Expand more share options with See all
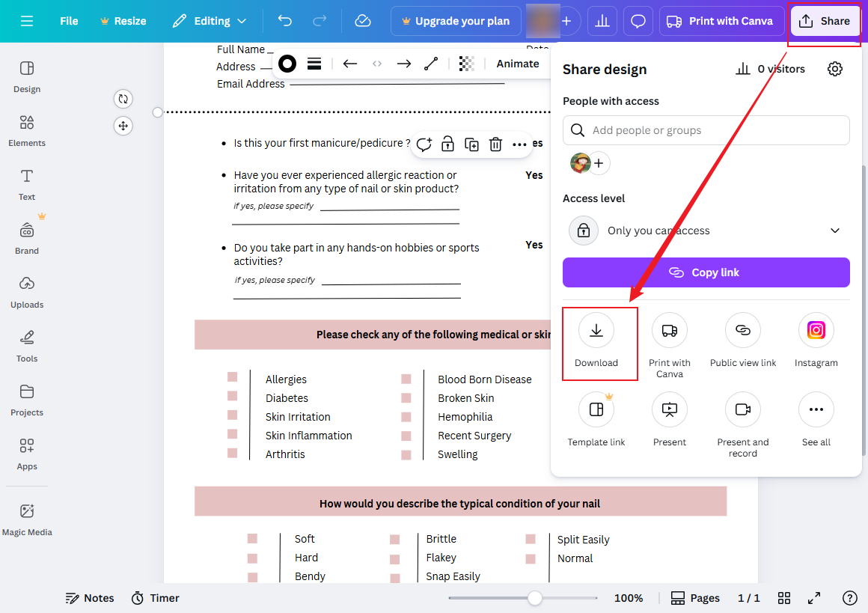This screenshot has width=868, height=613. 816,409
